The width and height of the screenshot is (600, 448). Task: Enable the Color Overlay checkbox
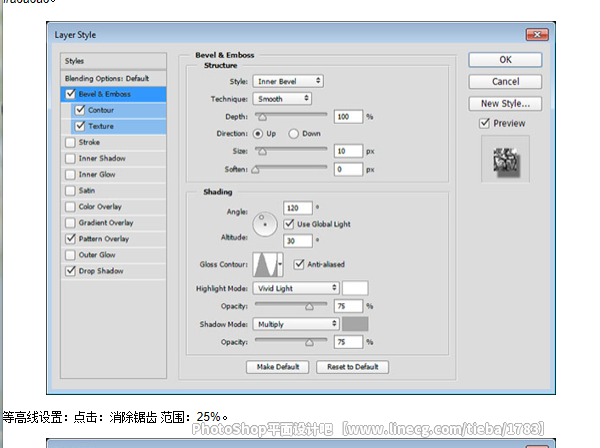(x=70, y=207)
